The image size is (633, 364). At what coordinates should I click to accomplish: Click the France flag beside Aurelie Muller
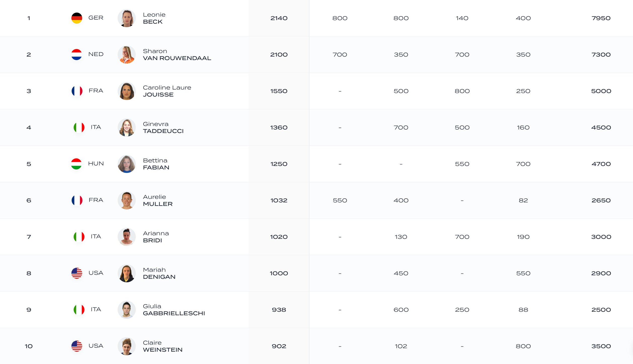click(x=77, y=200)
